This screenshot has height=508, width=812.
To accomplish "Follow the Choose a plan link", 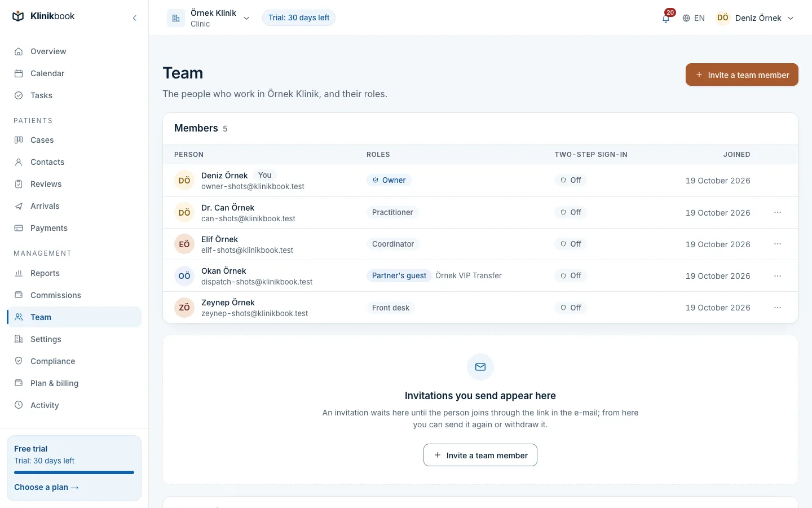I will pyautogui.click(x=46, y=487).
